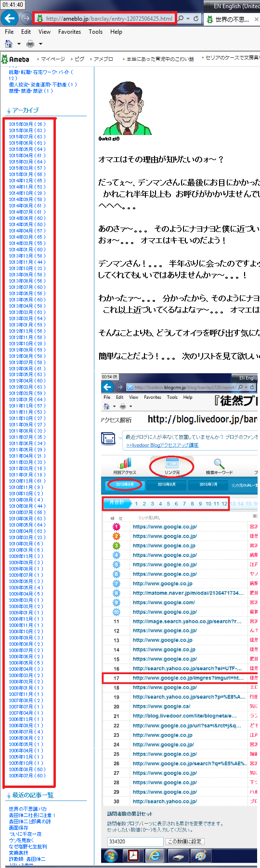
Task: Open the マイページ link in Ameba header
Action: click(x=53, y=59)
